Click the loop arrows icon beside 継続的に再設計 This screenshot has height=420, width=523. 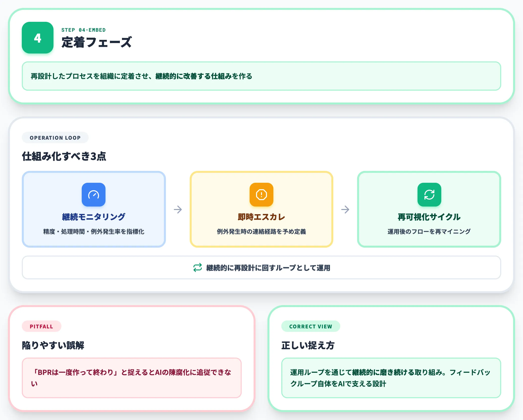[198, 268]
